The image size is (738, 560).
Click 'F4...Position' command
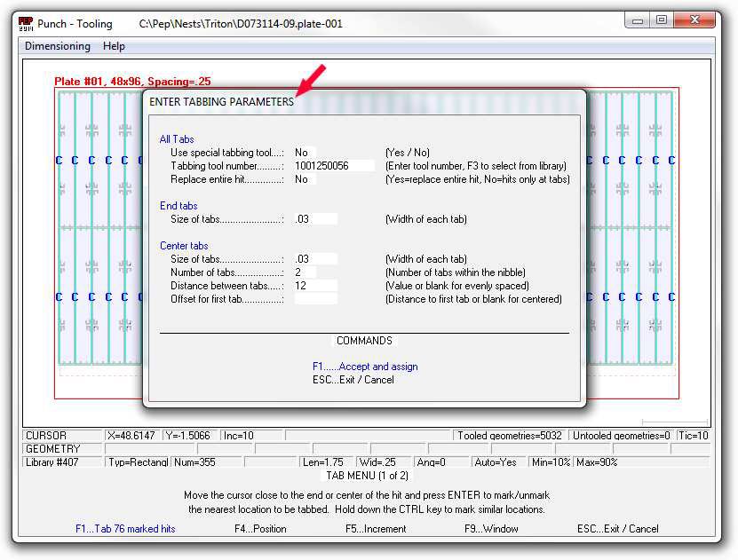pos(260,529)
